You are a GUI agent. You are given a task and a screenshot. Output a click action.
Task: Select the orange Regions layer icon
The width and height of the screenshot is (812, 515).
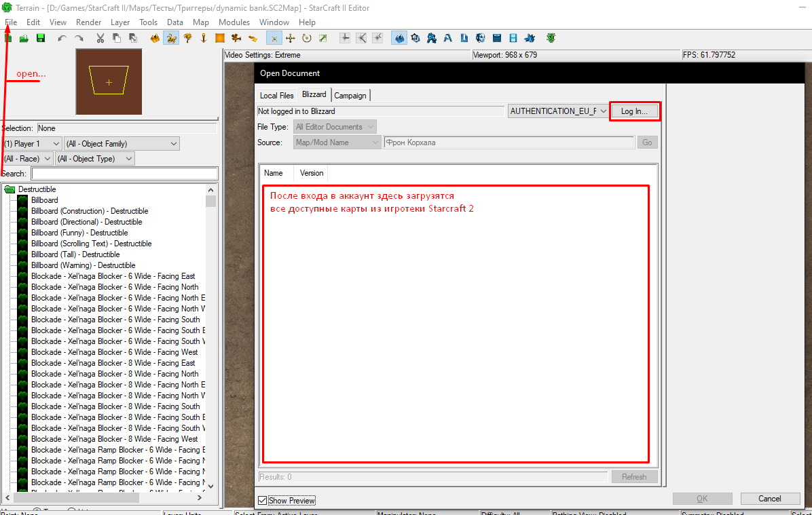tap(220, 38)
